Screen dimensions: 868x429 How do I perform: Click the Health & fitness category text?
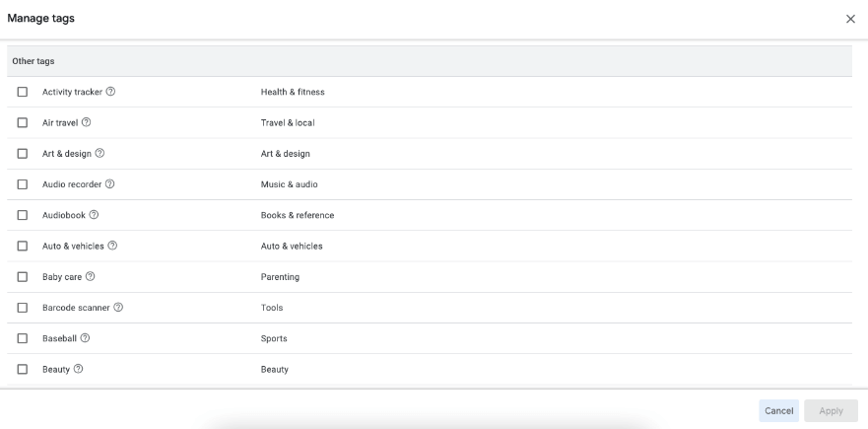tap(293, 92)
